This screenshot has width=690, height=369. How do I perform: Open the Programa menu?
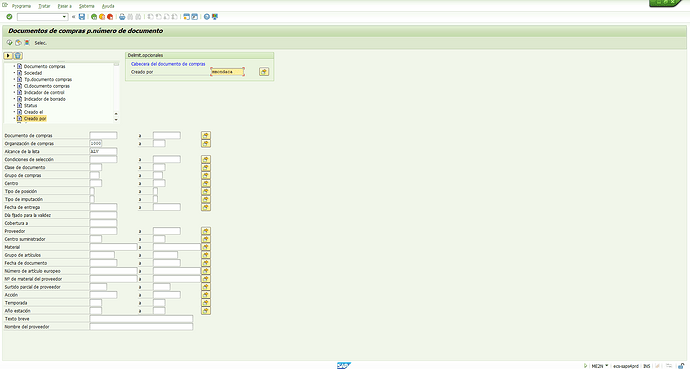(21, 6)
